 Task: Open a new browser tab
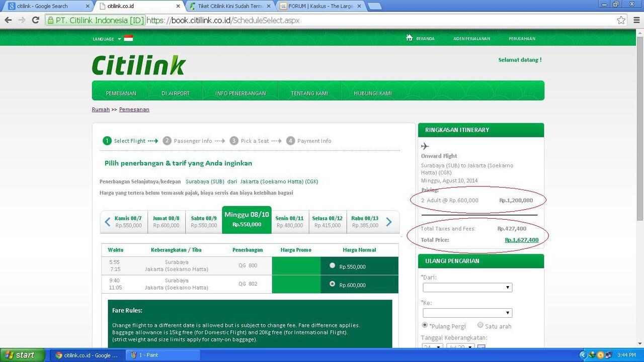[374, 6]
